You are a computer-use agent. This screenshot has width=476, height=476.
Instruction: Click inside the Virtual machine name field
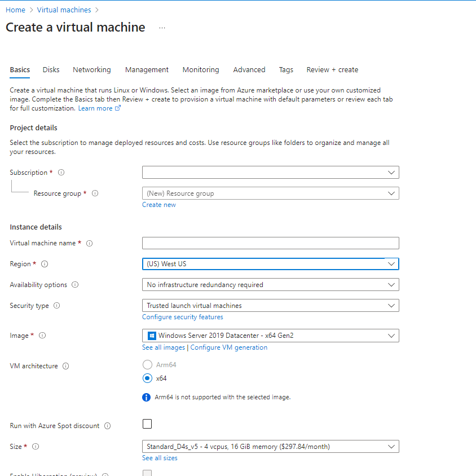(x=271, y=243)
